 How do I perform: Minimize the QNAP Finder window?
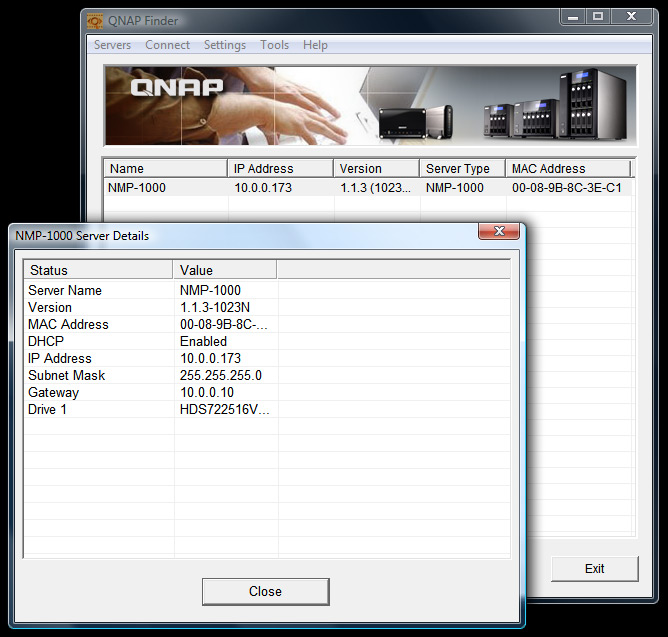[573, 17]
